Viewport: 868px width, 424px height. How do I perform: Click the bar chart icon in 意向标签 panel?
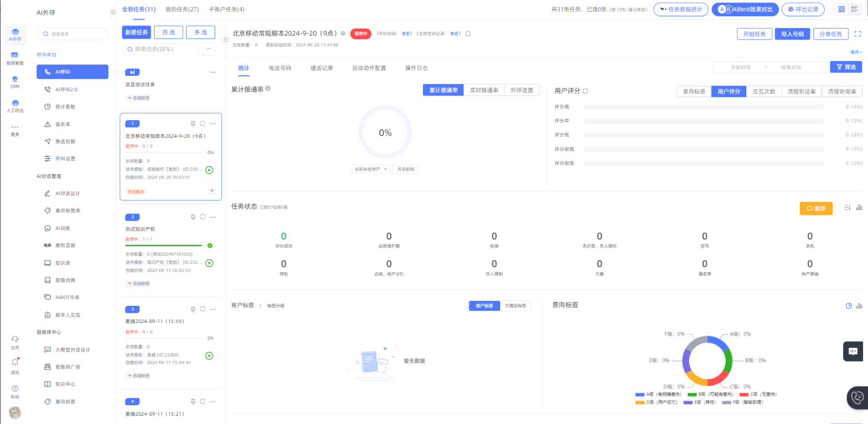pos(859,306)
